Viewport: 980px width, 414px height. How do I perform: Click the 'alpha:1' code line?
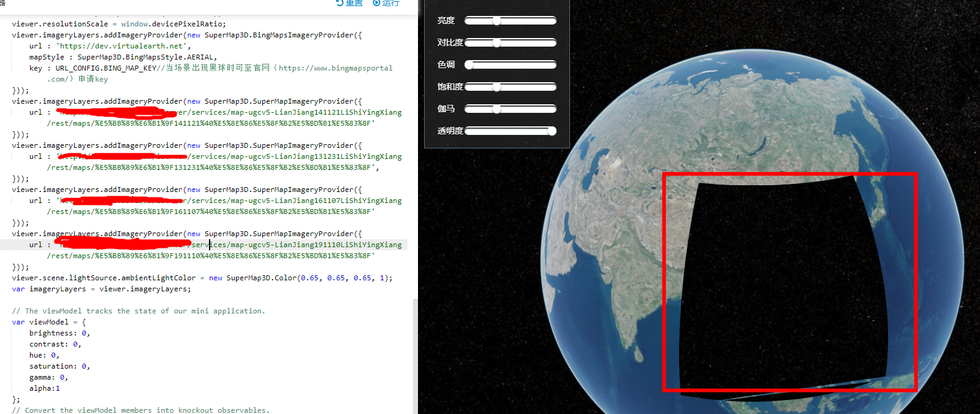pos(45,388)
